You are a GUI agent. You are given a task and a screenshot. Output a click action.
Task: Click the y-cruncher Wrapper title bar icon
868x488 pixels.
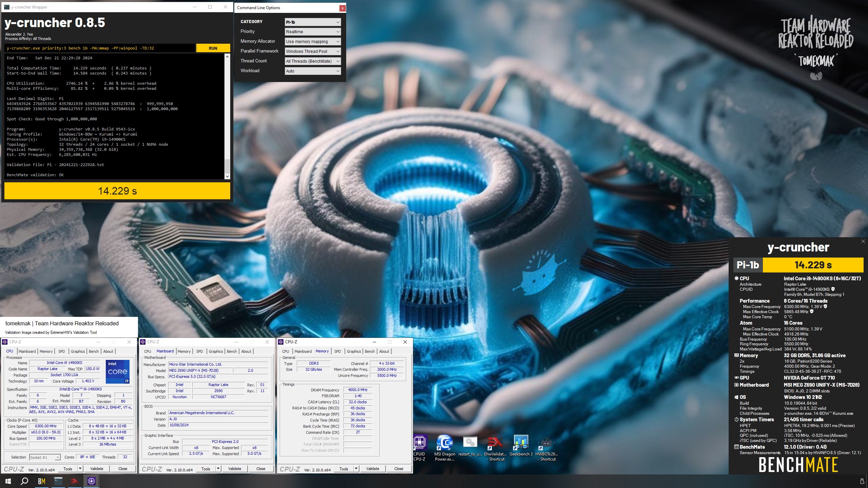pyautogui.click(x=6, y=7)
